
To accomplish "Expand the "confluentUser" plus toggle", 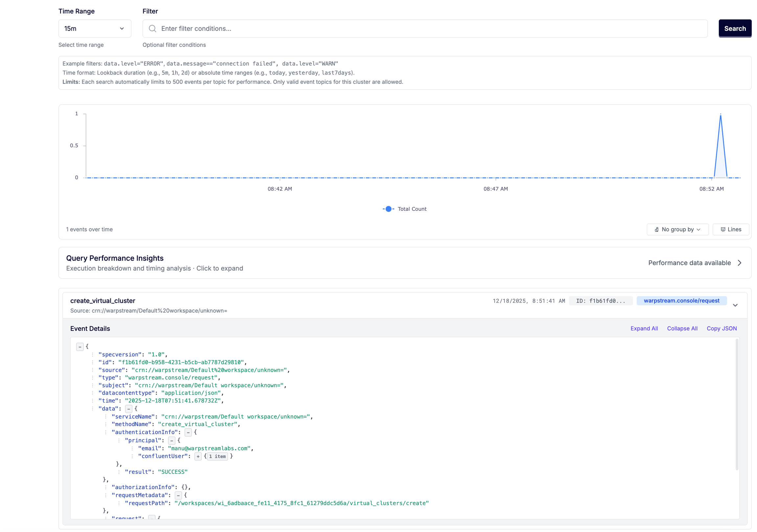I will coord(198,457).
